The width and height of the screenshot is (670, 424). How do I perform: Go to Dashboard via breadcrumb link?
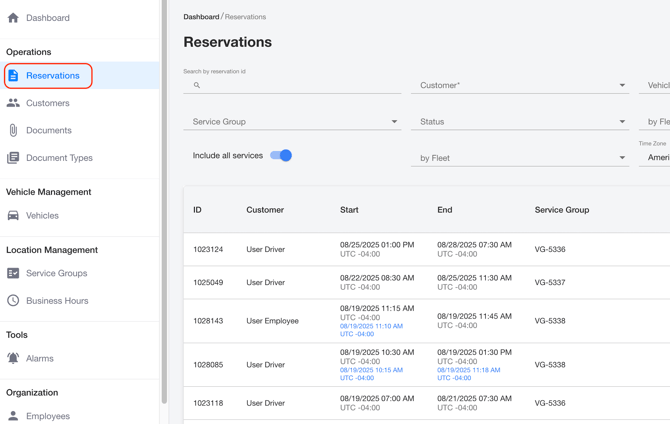(201, 17)
